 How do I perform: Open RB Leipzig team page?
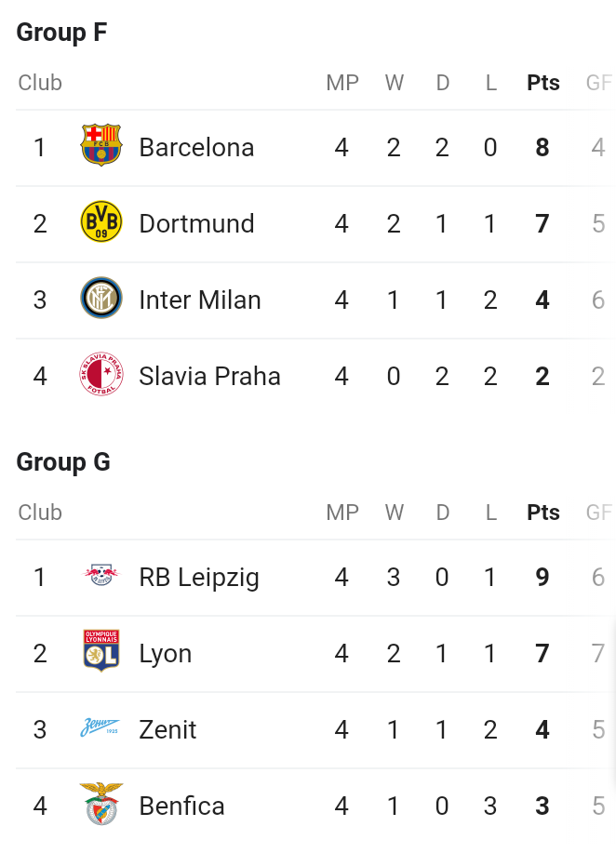pyautogui.click(x=198, y=579)
